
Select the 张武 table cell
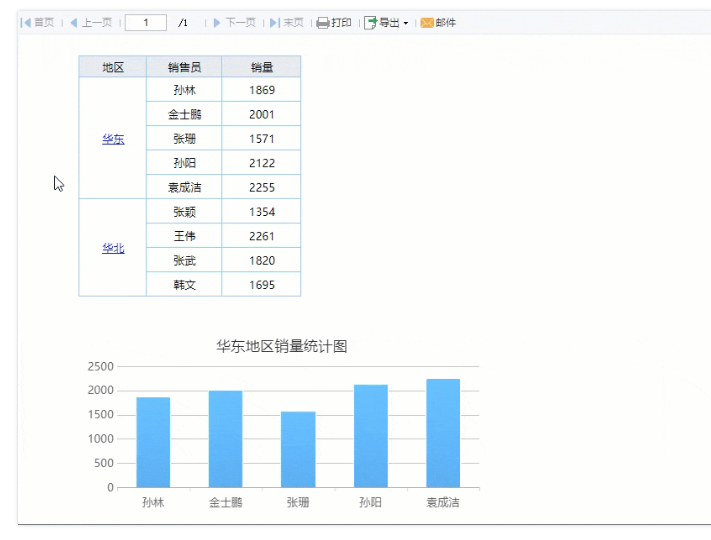coord(184,261)
